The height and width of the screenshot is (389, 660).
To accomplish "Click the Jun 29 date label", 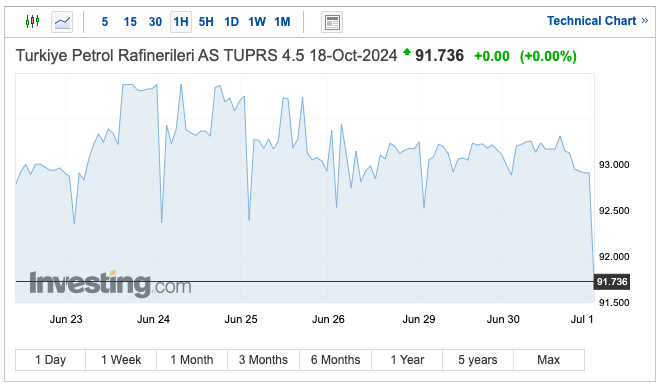I will pos(419,319).
